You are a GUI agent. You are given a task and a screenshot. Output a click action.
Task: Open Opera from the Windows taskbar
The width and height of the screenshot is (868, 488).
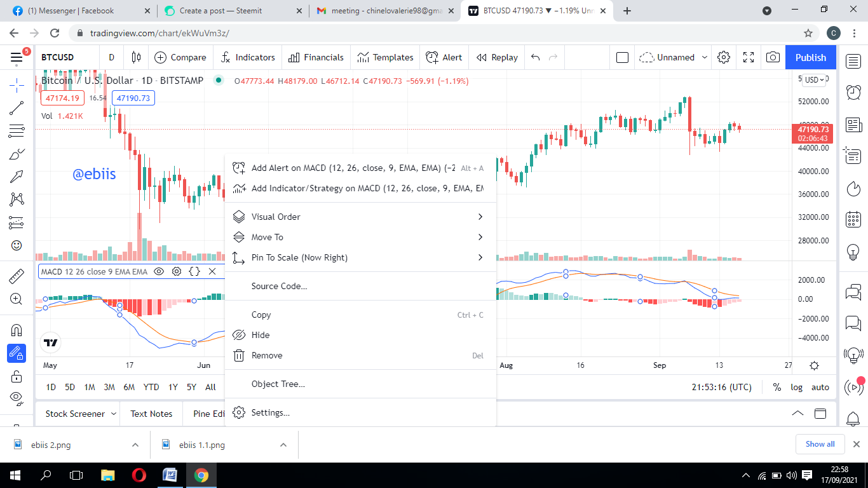(139, 475)
